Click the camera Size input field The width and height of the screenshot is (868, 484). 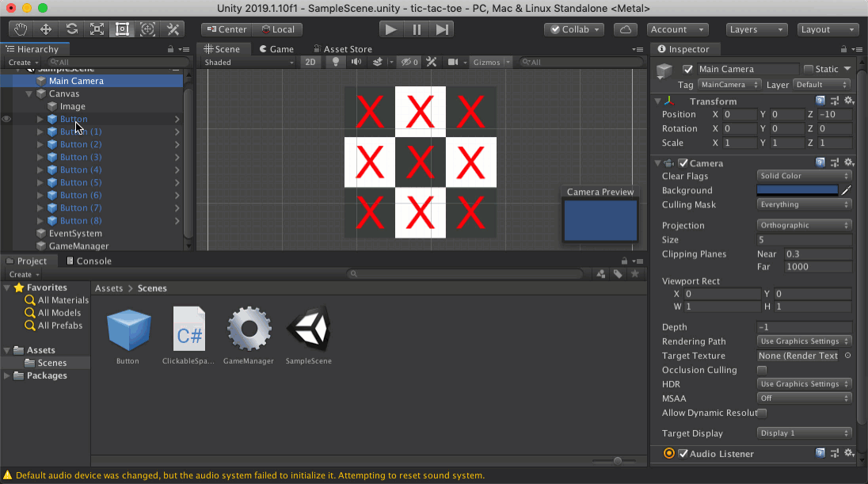point(804,240)
